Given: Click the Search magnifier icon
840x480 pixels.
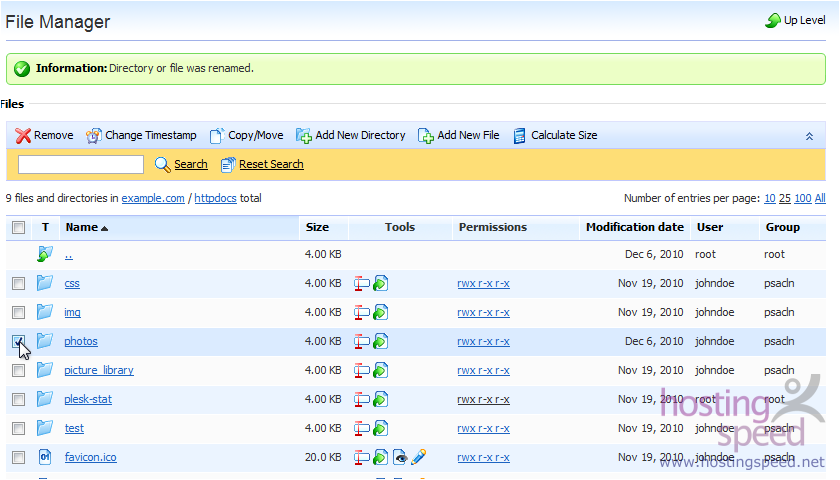Looking at the screenshot, I should coord(162,164).
